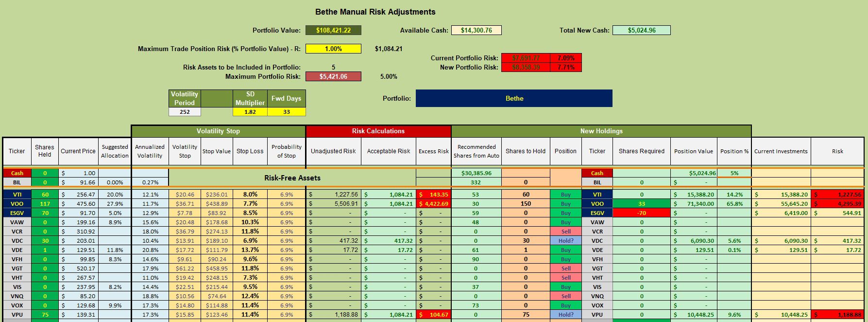The image size is (868, 322).
Task: Select VPU shares held value 75
Action: (45, 315)
